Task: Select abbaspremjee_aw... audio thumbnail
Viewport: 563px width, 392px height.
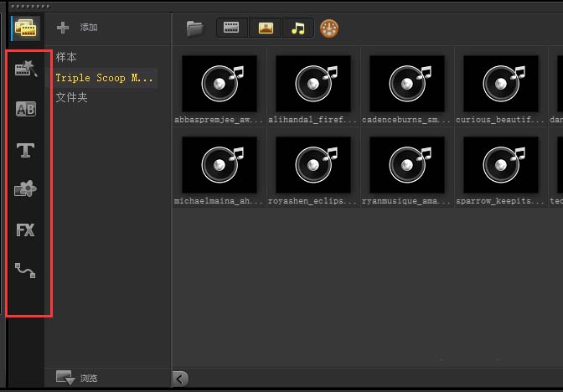Action: (x=220, y=84)
